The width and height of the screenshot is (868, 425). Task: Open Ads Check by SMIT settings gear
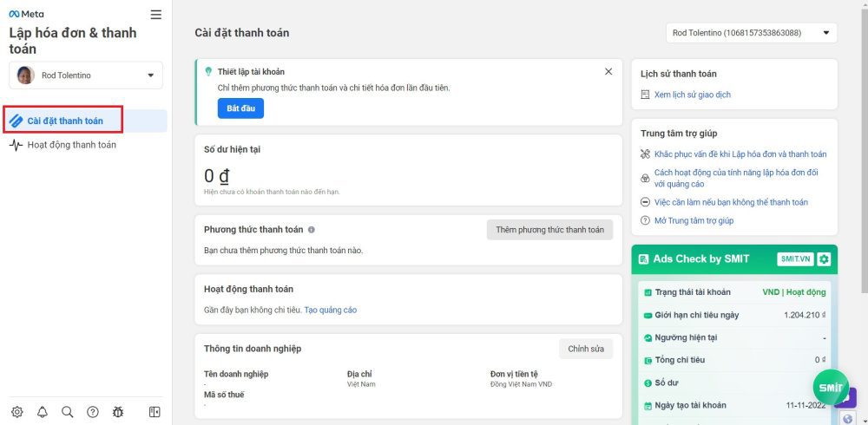pyautogui.click(x=824, y=259)
